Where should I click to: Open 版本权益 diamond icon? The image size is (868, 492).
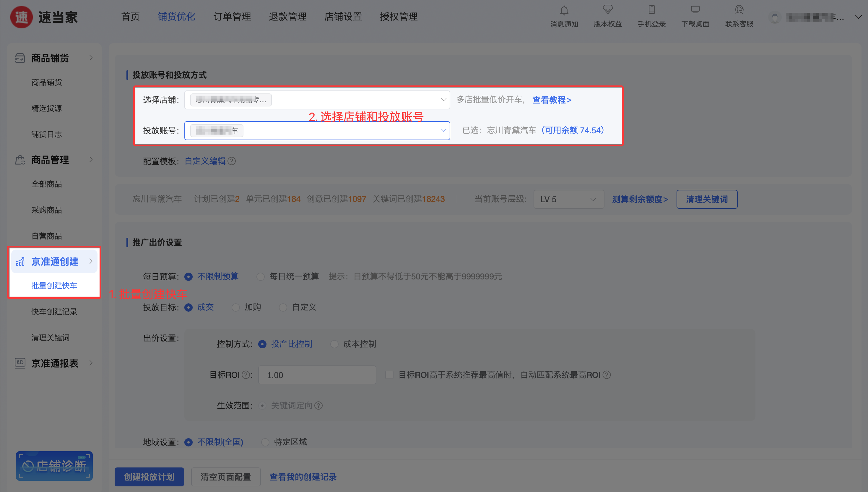608,10
